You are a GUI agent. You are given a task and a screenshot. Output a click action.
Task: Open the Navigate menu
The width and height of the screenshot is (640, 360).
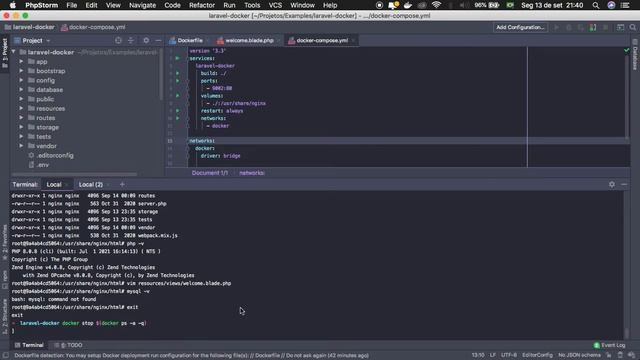[142, 5]
